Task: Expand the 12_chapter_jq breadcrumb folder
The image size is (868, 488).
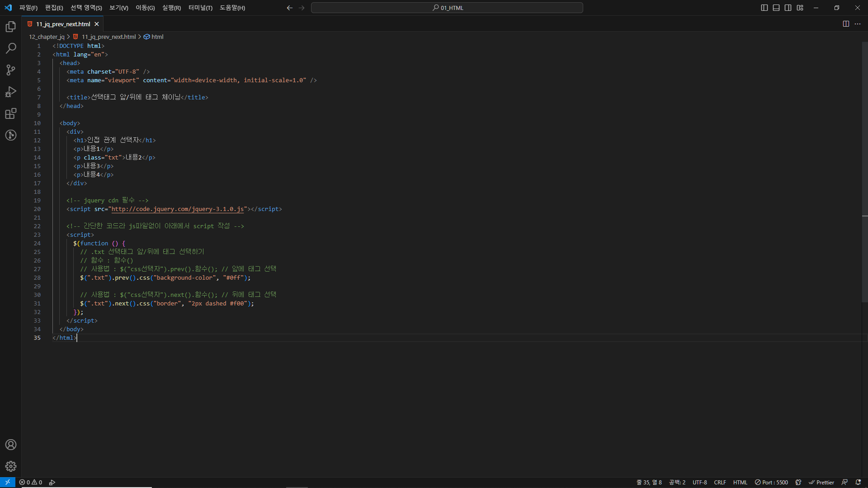Action: [47, 37]
